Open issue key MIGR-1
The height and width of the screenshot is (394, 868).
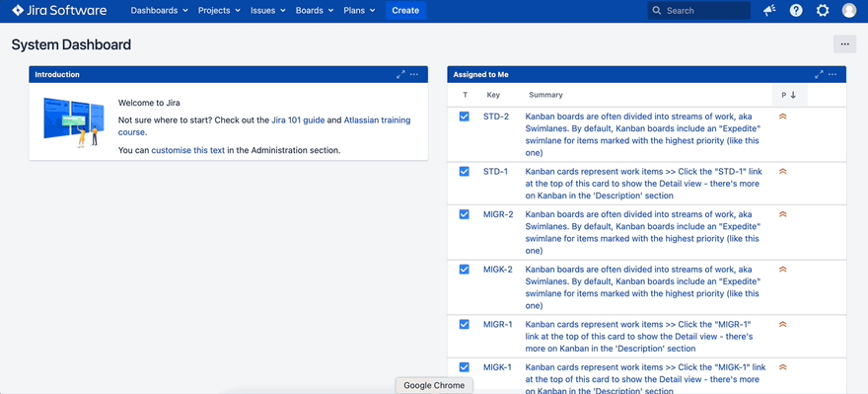tap(498, 324)
